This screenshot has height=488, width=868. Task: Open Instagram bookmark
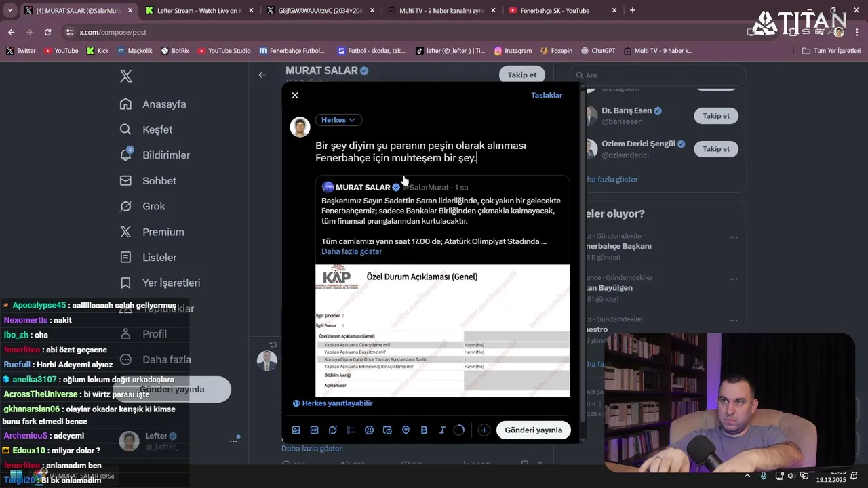(x=513, y=51)
